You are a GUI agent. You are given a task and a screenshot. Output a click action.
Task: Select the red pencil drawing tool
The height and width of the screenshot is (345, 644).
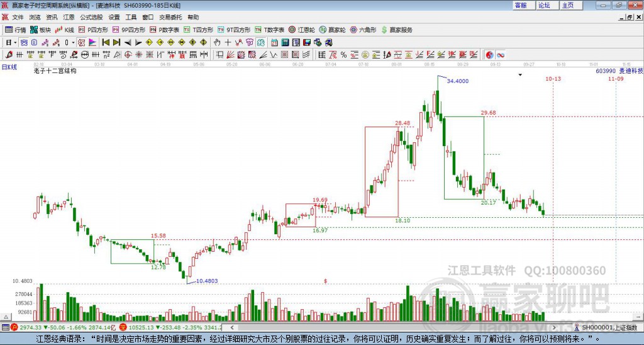9,55
